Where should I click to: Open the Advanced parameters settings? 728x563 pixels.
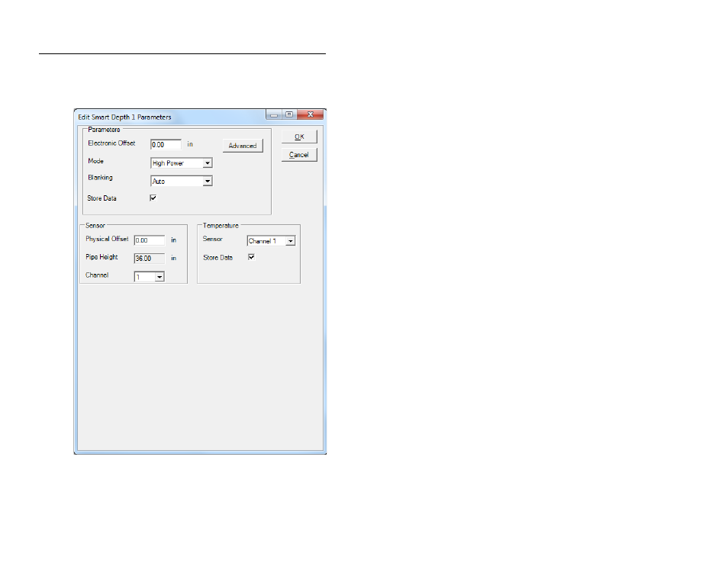[243, 146]
